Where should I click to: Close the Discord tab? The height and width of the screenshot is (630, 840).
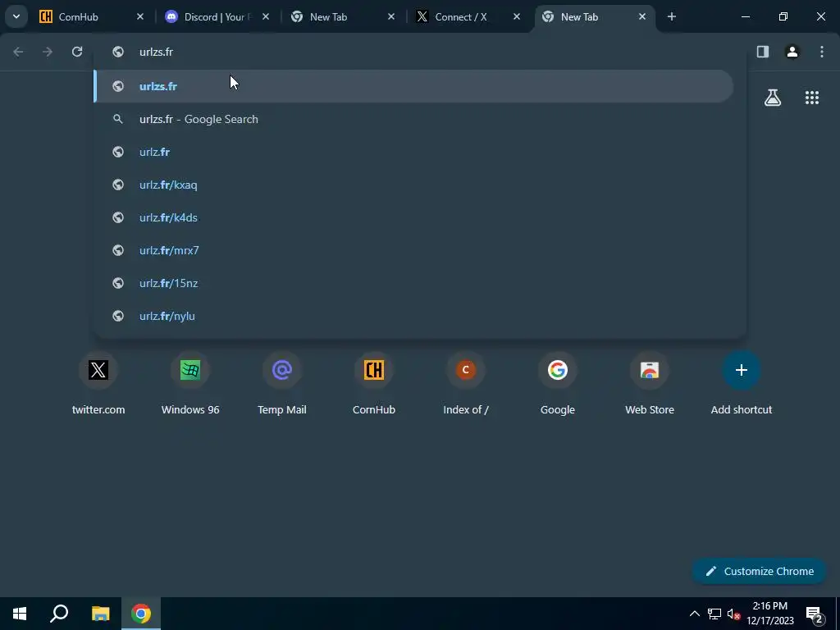coord(266,16)
